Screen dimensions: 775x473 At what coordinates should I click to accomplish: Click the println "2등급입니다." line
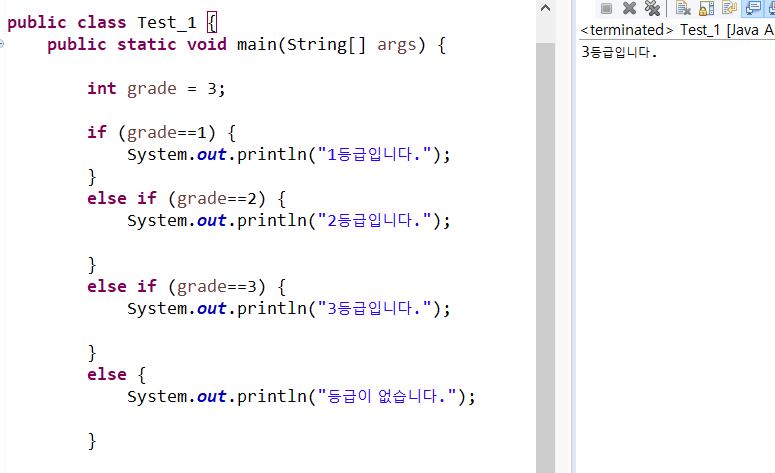pyautogui.click(x=289, y=220)
